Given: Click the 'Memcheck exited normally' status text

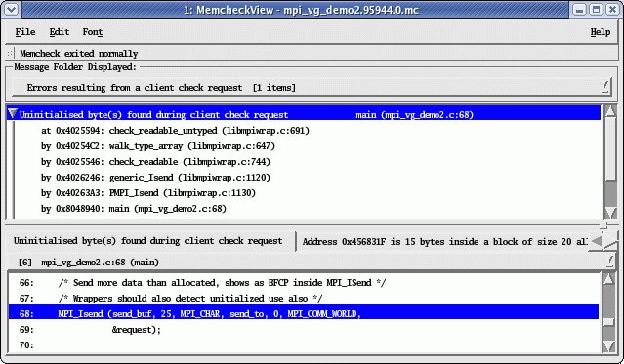Looking at the screenshot, I should 79,54.
